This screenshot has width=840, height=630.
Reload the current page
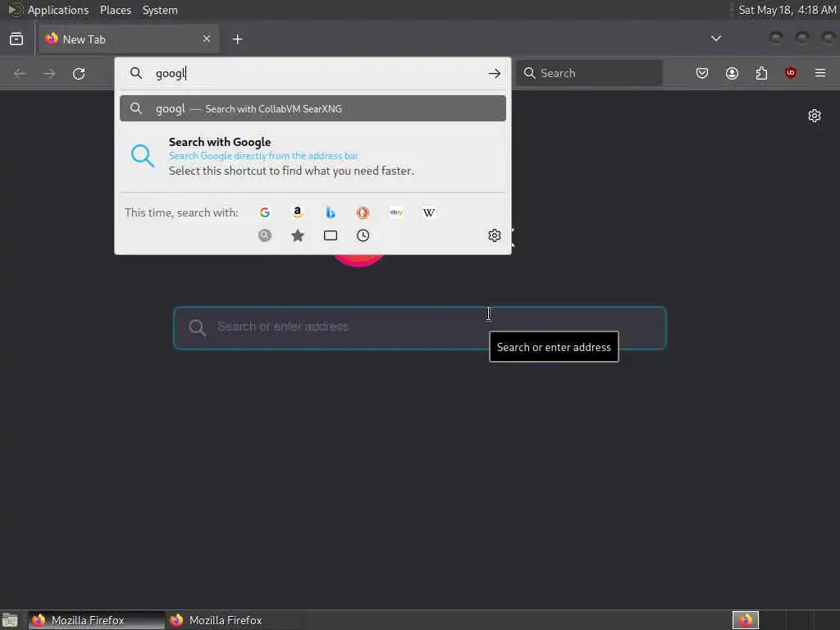click(79, 73)
